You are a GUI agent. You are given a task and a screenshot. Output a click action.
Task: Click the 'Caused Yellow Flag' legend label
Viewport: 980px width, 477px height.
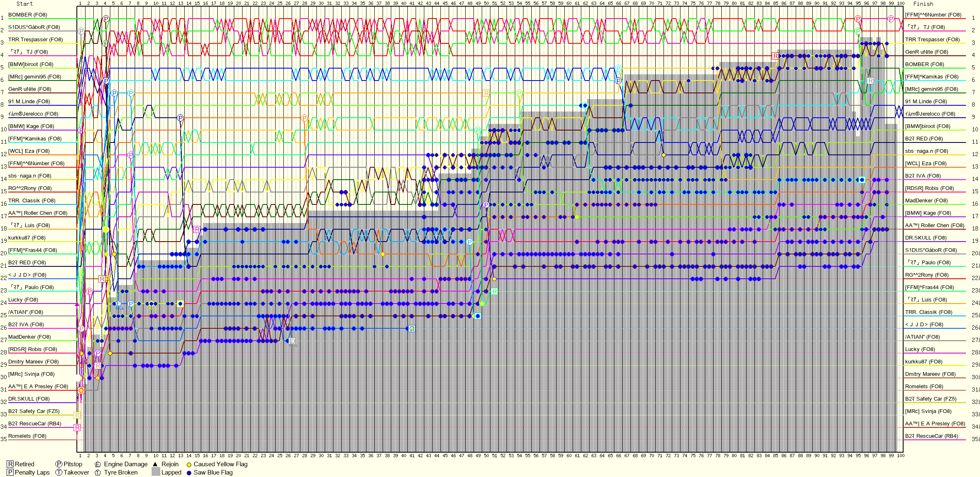[221, 464]
